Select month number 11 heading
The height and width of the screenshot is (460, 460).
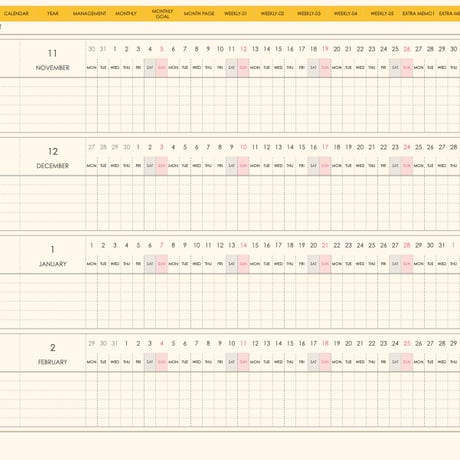tap(53, 53)
